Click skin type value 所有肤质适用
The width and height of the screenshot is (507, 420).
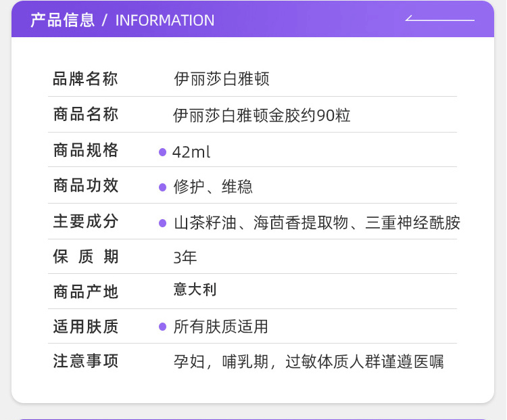(221, 327)
